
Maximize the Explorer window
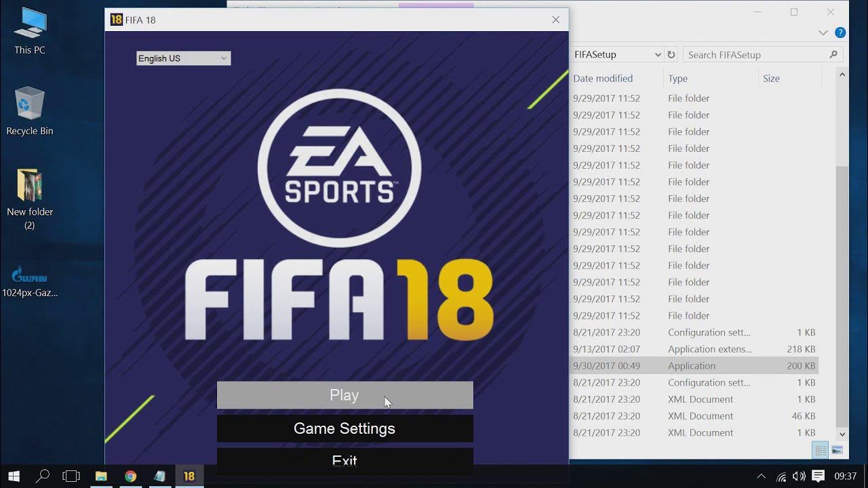point(794,12)
